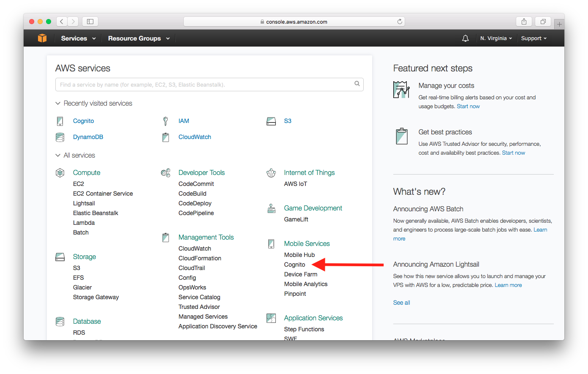The width and height of the screenshot is (588, 374).
Task: Open AWS IoT service
Action: (296, 184)
